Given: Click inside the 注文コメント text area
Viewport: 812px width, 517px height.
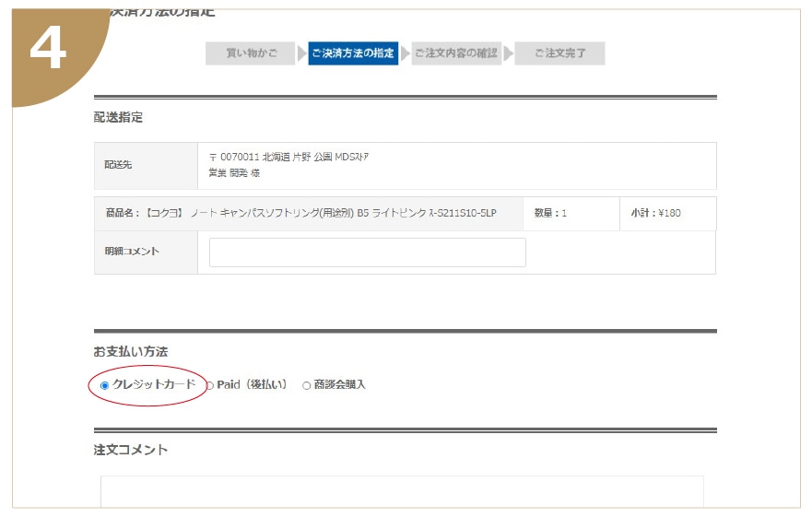Looking at the screenshot, I should click(402, 491).
